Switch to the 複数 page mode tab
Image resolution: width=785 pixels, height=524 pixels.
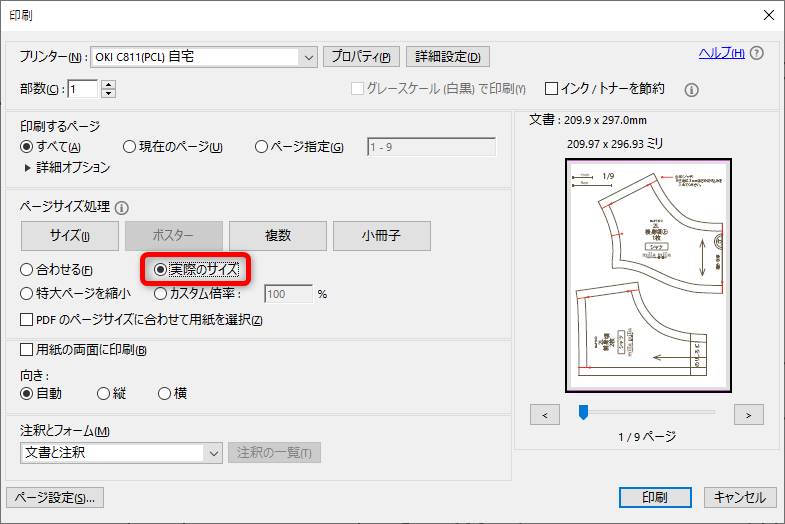pyautogui.click(x=277, y=236)
